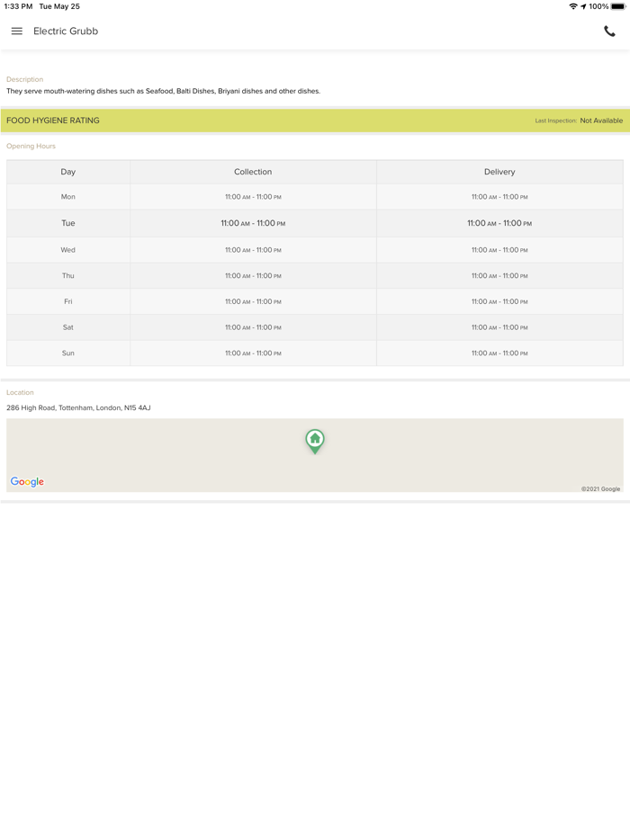Click Monday's Collection hours
This screenshot has height=840, width=630.
coord(253,197)
